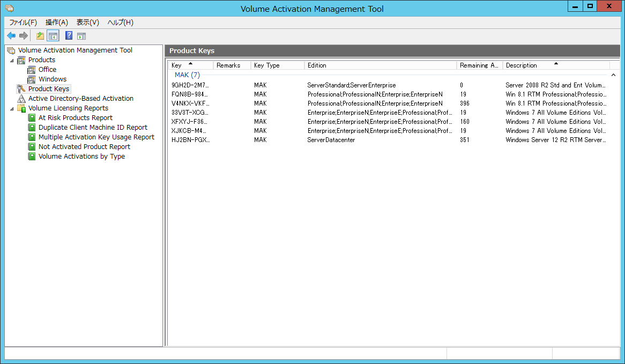Sort by the Description column header
625x364 pixels.
[x=556, y=65]
